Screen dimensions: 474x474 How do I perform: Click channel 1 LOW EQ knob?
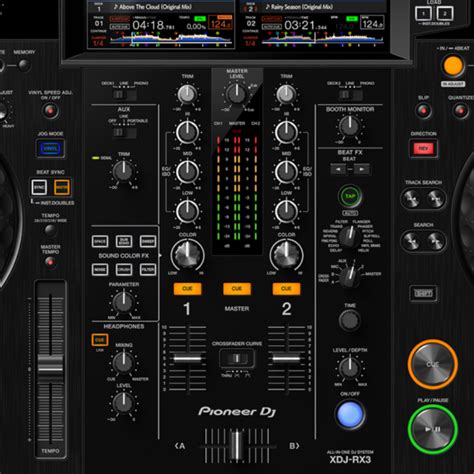[x=187, y=211]
